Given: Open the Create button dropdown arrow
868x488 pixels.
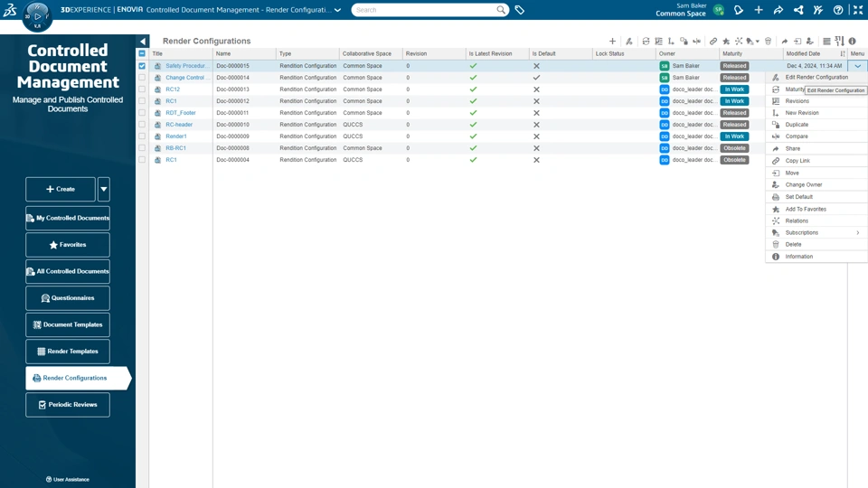Looking at the screenshot, I should coord(103,189).
